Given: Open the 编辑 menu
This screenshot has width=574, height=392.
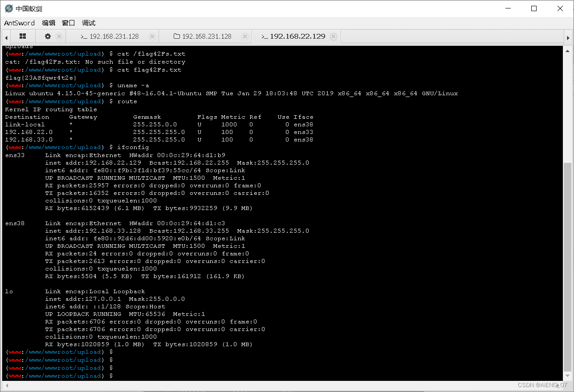Looking at the screenshot, I should pyautogui.click(x=49, y=23).
